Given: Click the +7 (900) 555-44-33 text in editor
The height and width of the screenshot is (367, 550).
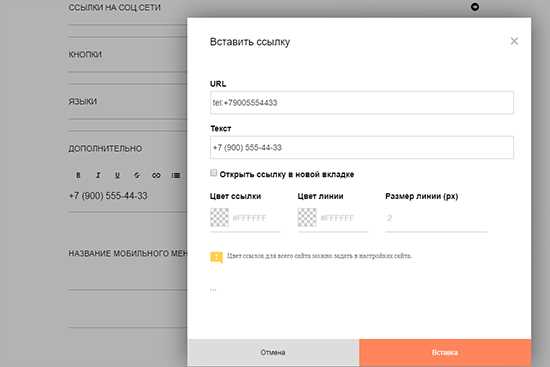Looking at the screenshot, I should tap(108, 196).
